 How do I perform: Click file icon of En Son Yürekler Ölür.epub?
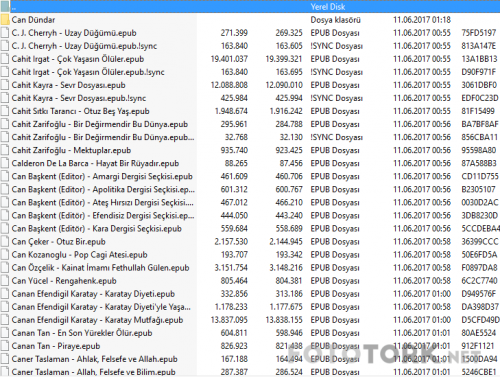[5, 333]
